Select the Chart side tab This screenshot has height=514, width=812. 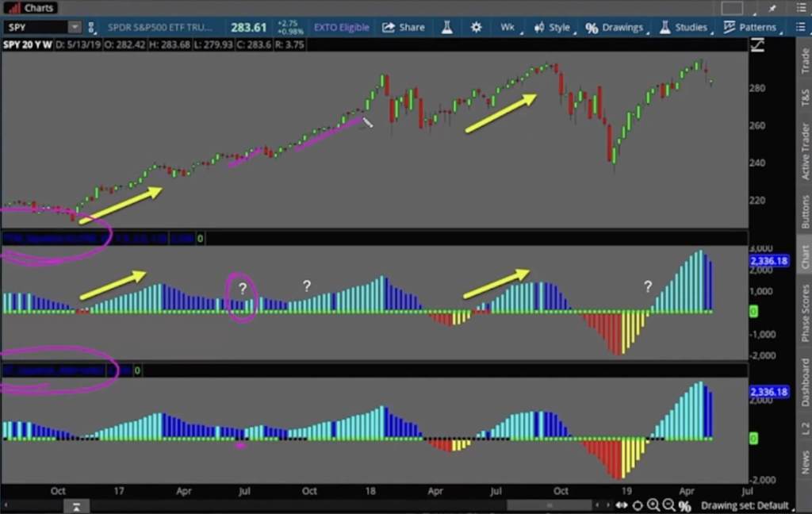(804, 257)
